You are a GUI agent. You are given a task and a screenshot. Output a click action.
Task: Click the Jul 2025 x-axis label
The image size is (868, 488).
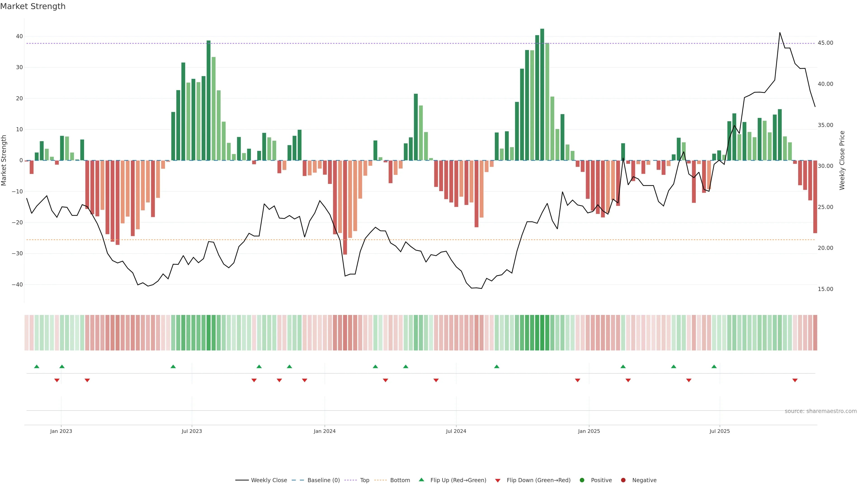(x=719, y=431)
